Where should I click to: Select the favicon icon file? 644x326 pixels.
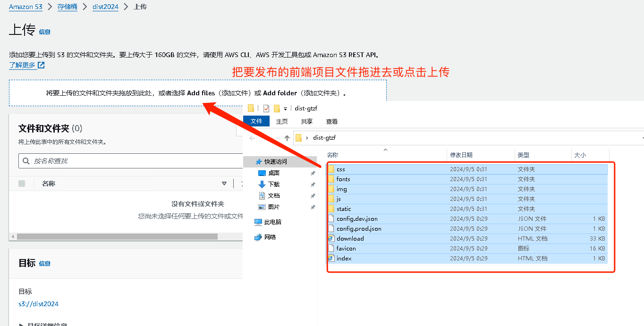tap(467, 248)
